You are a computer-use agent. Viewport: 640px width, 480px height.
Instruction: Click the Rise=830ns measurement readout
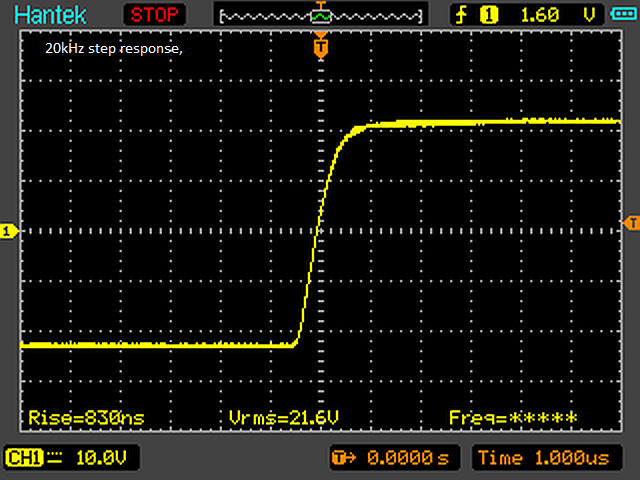click(86, 418)
